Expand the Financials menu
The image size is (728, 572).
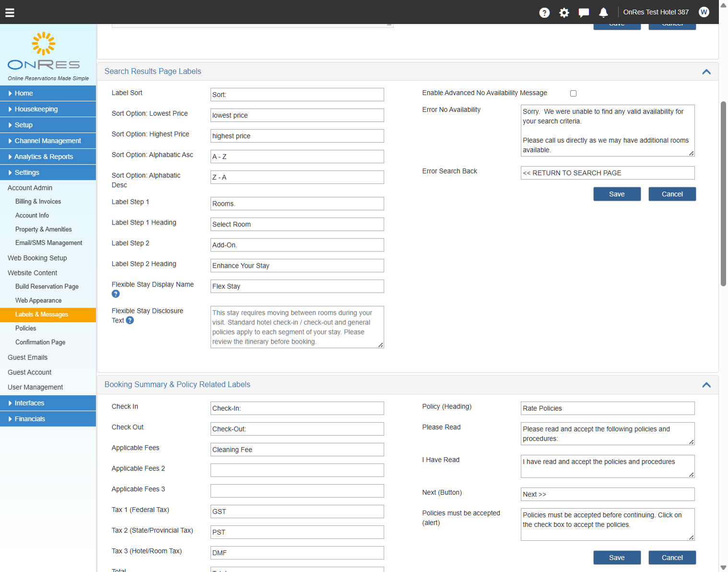(x=48, y=419)
